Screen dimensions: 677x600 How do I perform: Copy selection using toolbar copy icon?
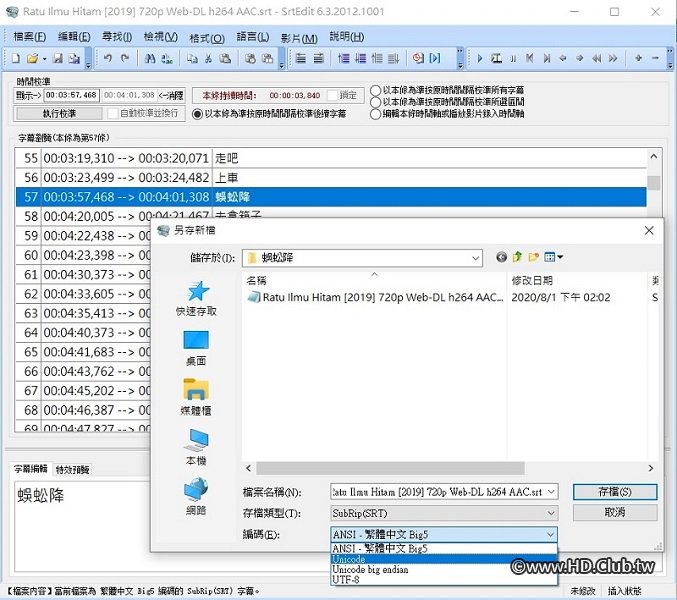pos(192,58)
